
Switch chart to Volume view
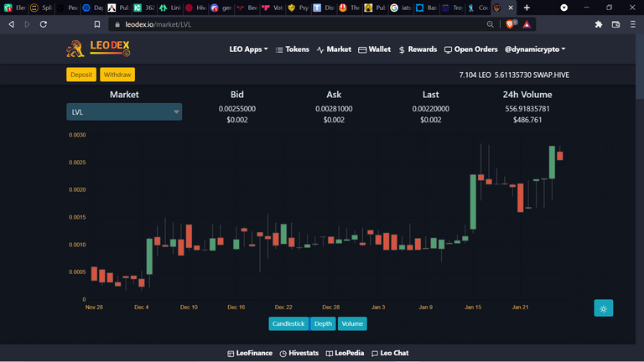(x=352, y=323)
